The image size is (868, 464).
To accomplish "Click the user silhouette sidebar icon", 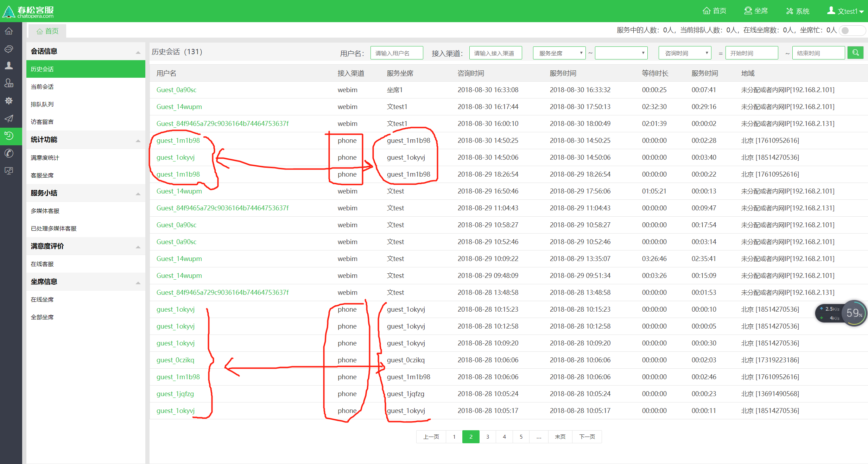I will pyautogui.click(x=9, y=65).
